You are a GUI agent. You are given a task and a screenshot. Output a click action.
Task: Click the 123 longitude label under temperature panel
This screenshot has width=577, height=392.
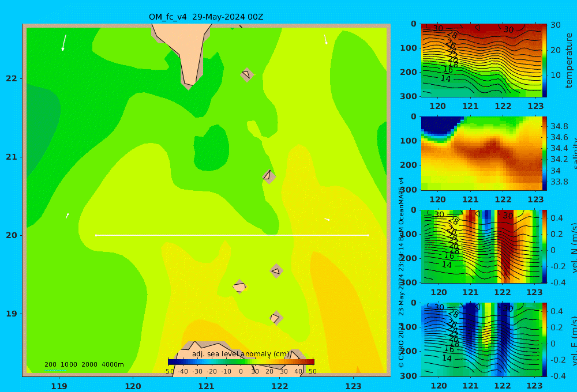pos(535,106)
